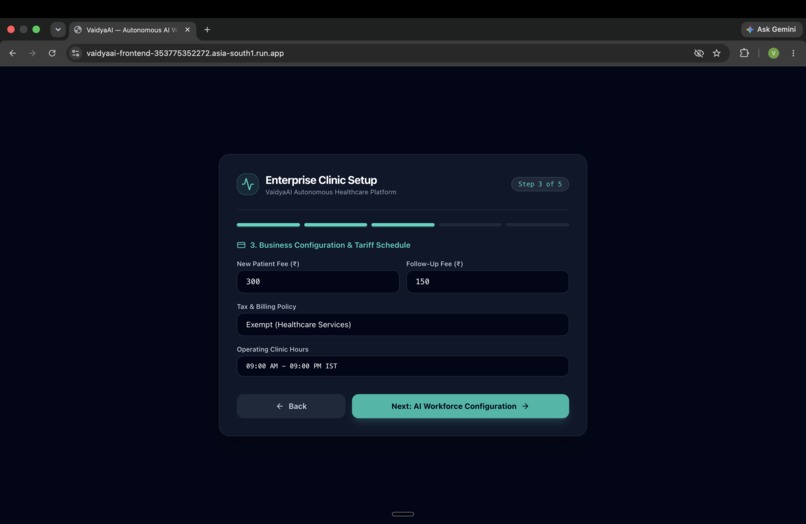Focus the Follow-Up Fee field

tap(487, 281)
